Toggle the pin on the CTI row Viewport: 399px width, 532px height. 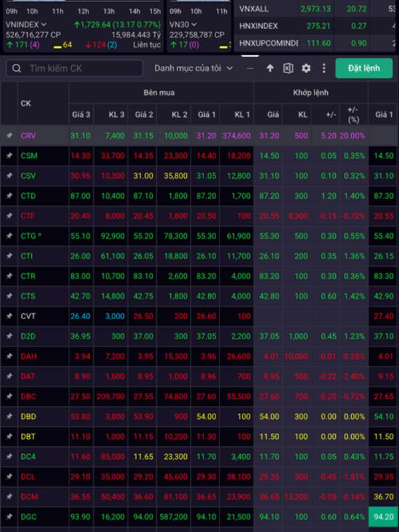coord(9,256)
